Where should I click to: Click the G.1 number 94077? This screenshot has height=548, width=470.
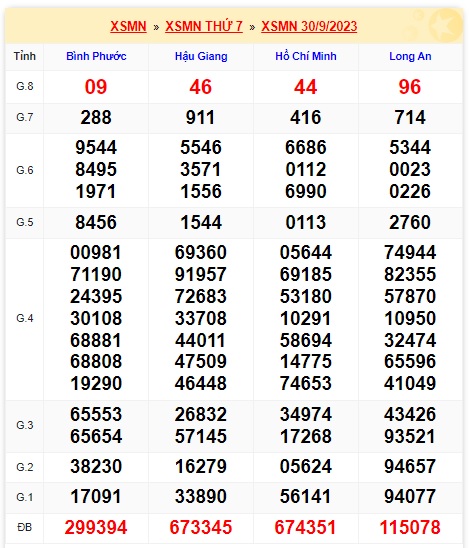410,497
